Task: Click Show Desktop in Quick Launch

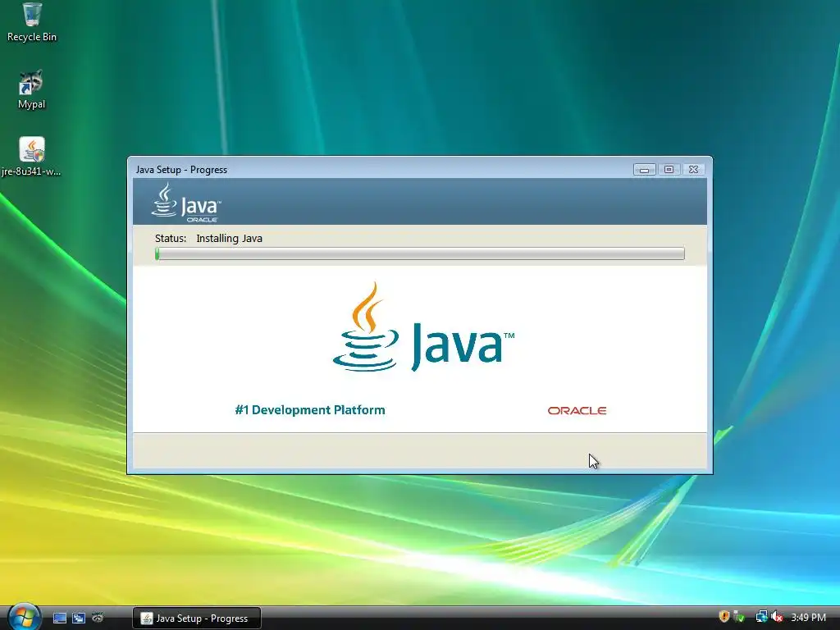Action: (x=59, y=619)
